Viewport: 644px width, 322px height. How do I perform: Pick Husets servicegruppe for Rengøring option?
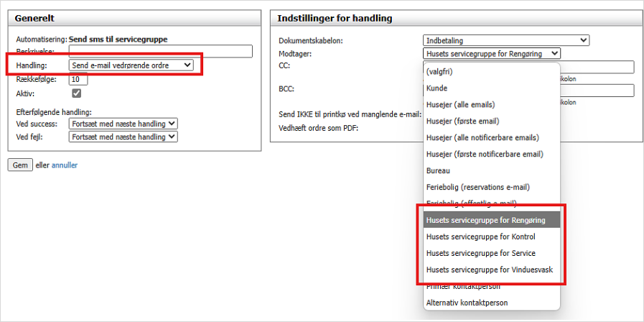[492, 220]
